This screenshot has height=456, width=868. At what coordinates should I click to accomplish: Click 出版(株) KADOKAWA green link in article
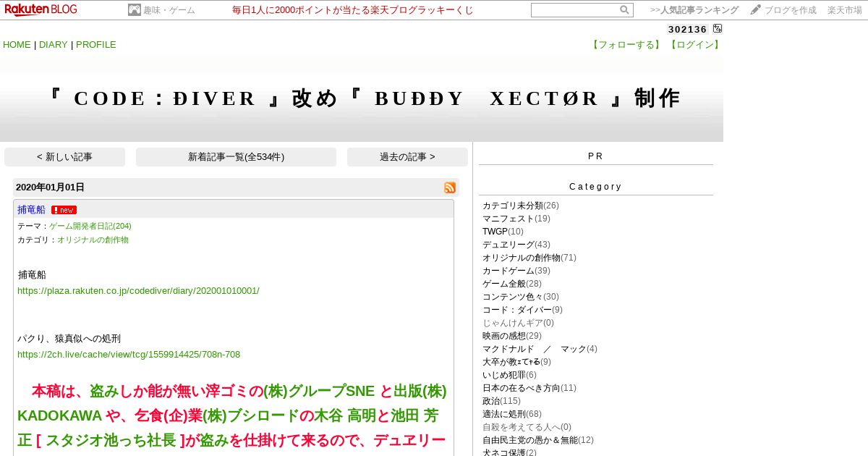(x=231, y=404)
